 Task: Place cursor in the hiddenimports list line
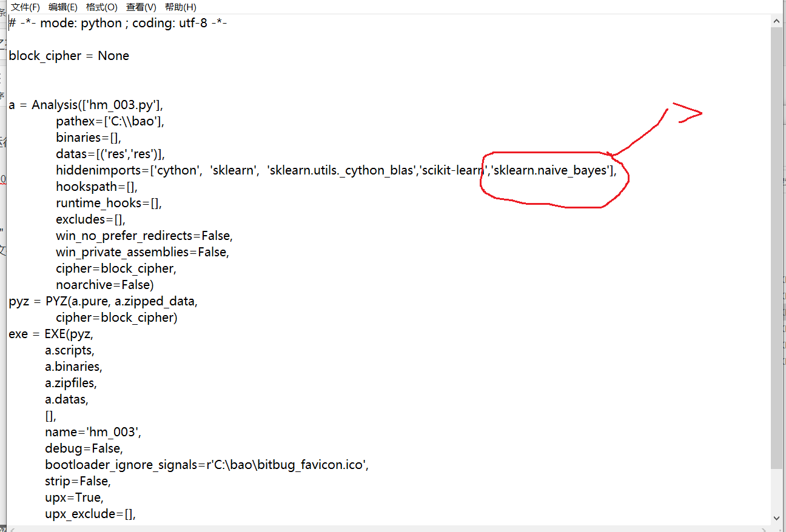182,170
